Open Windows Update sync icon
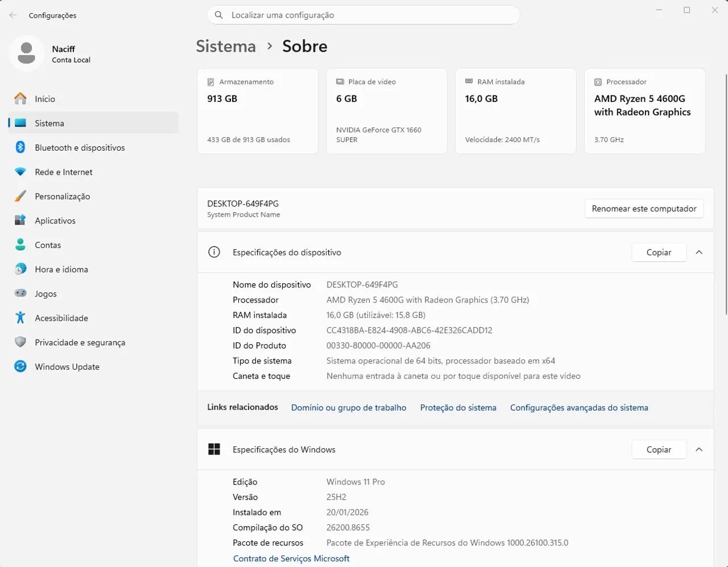This screenshot has width=728, height=567. [20, 366]
